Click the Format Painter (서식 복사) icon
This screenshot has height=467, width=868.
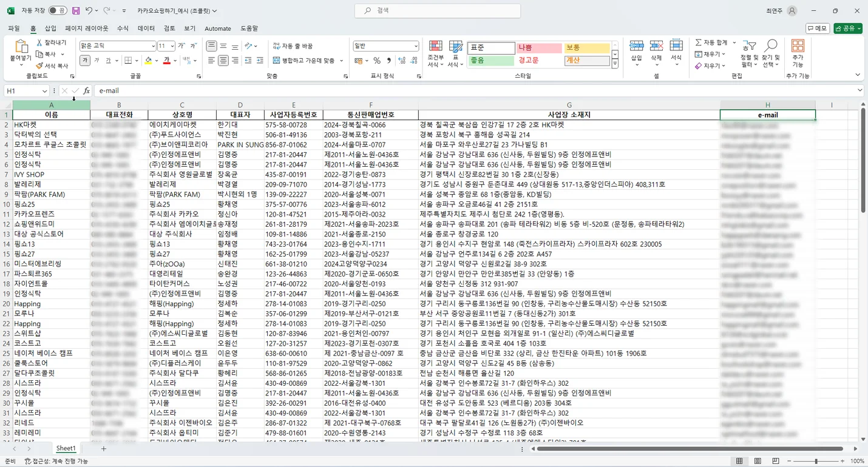pyautogui.click(x=40, y=66)
